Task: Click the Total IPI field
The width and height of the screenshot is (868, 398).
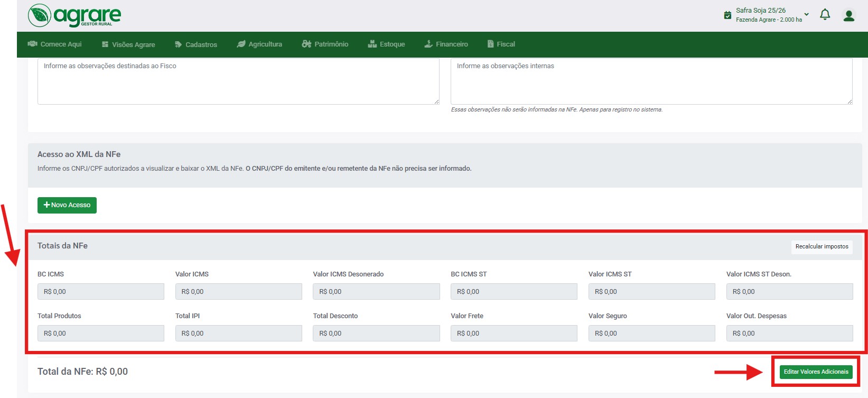Action: pos(239,334)
